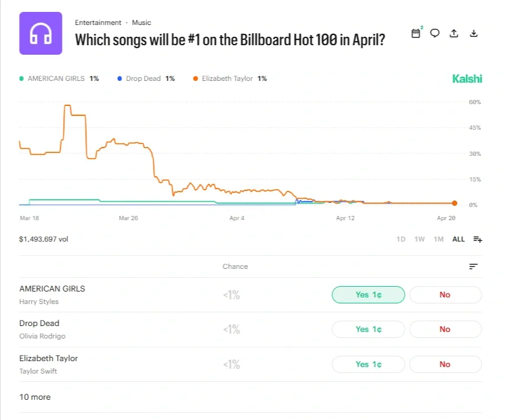
Task: Toggle Drop Dead line visibility in legend
Action: (x=143, y=78)
